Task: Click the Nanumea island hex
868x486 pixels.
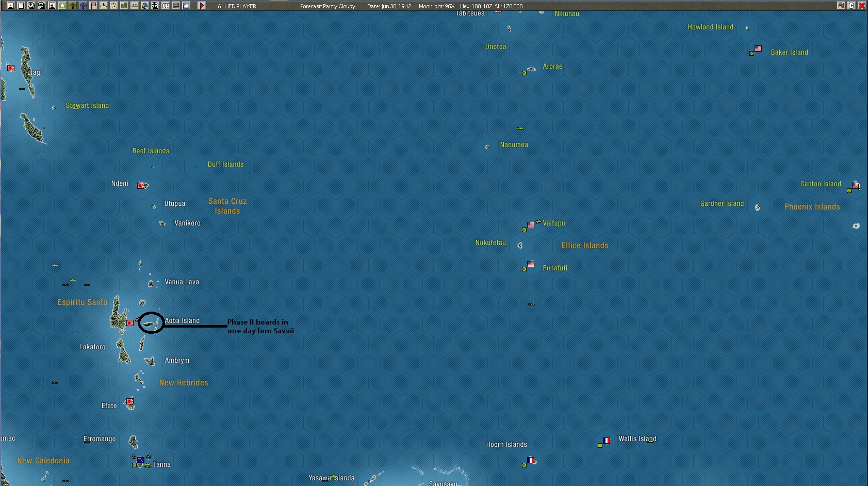Action: pyautogui.click(x=487, y=147)
